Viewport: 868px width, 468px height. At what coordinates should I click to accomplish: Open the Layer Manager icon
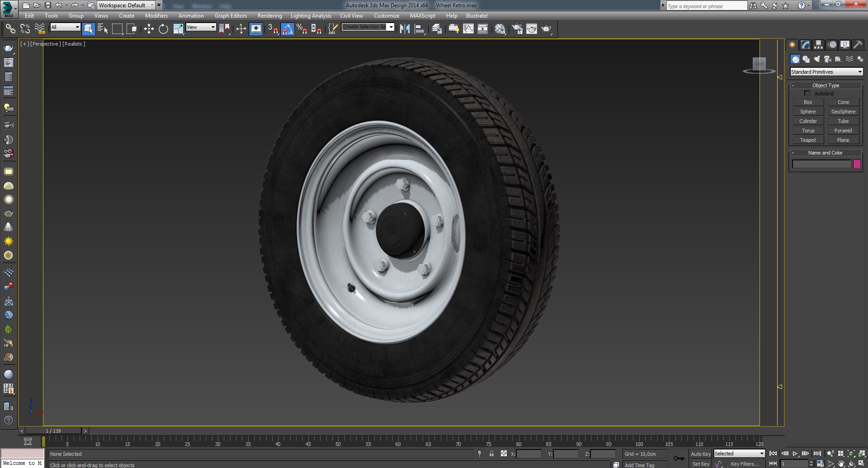coord(437,29)
